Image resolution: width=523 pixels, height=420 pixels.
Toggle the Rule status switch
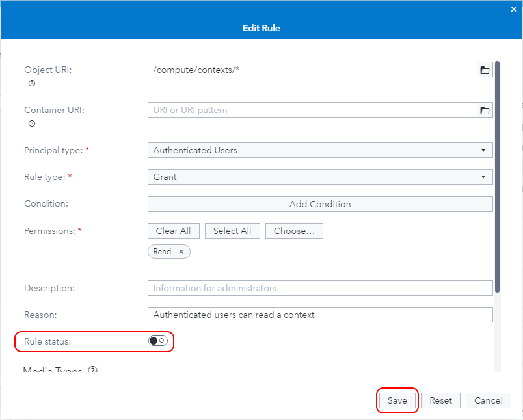(156, 341)
